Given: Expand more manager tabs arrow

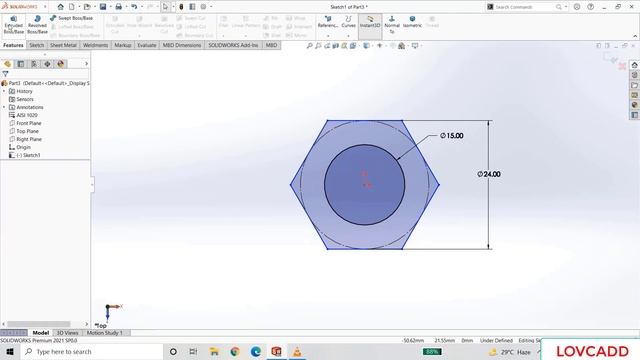Looking at the screenshot, I should 86,64.
